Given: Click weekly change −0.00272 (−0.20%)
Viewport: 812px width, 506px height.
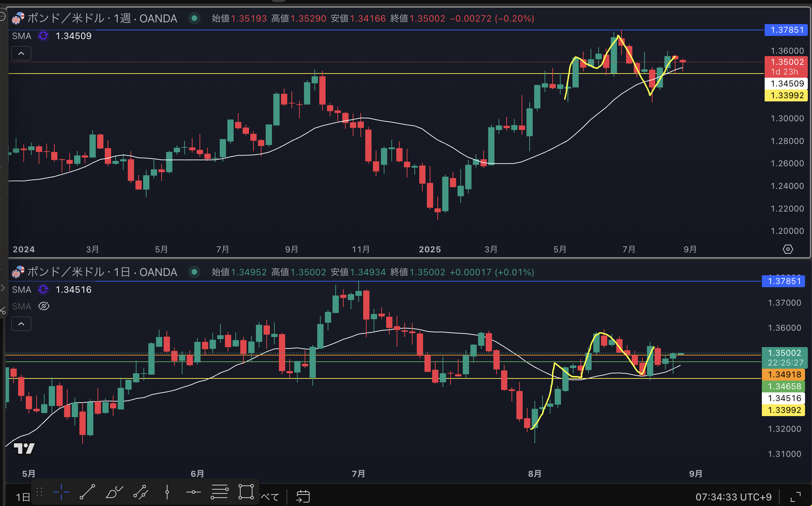Looking at the screenshot, I should pos(492,18).
